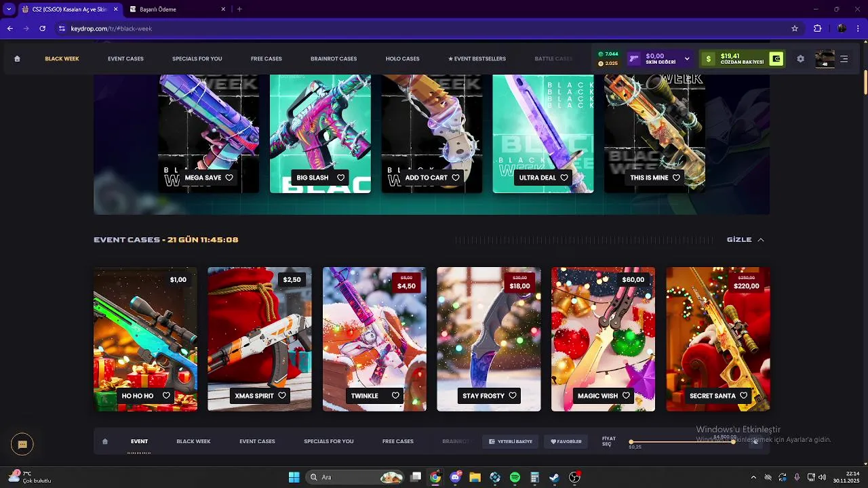Open File Explorer from the taskbar
Viewport: 868px width, 488px height.
[475, 477]
